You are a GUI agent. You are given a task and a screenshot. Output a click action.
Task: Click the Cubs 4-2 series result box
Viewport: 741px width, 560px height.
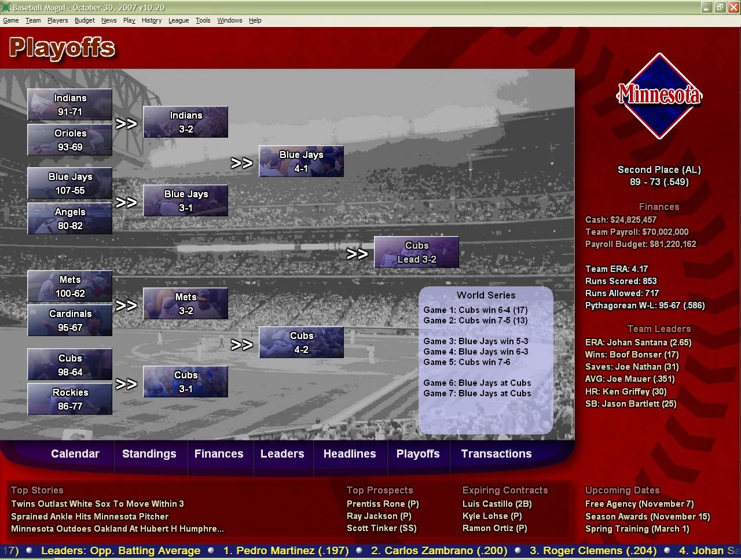301,342
